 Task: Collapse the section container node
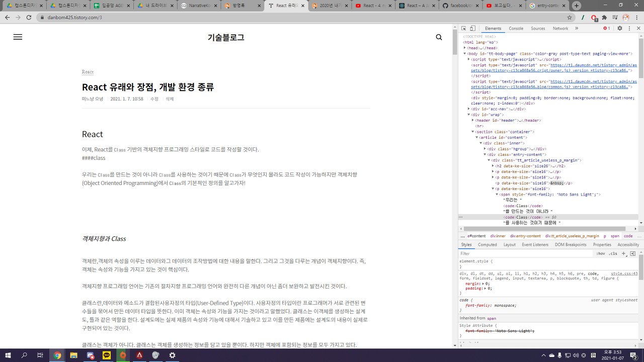[x=473, y=132]
